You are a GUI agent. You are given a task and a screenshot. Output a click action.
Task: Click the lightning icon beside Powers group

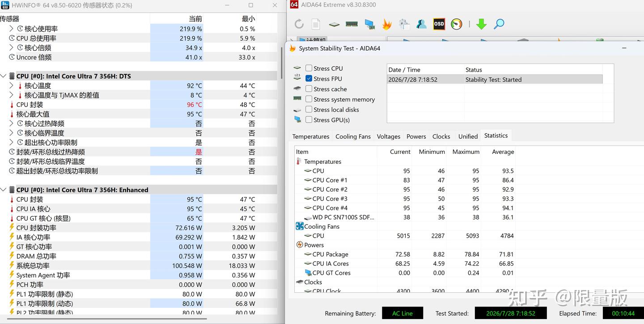click(x=300, y=245)
